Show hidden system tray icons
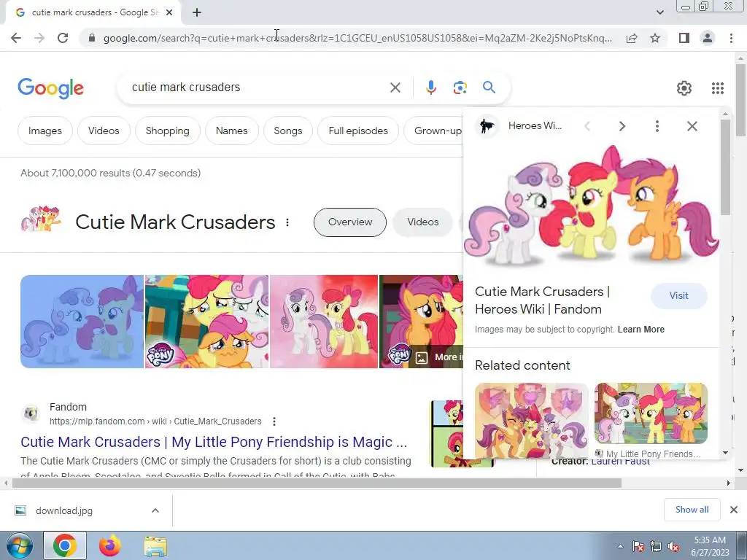 620,546
